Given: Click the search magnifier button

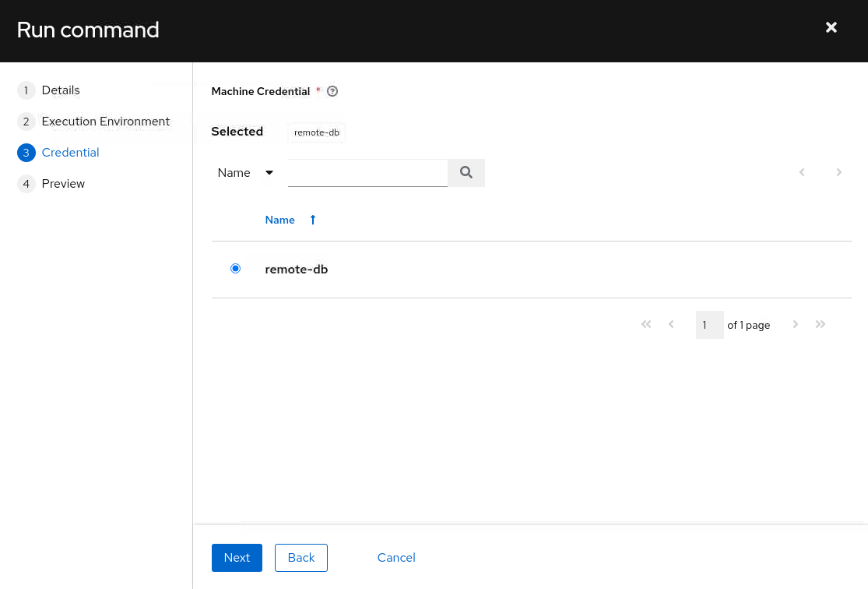Looking at the screenshot, I should pyautogui.click(x=466, y=173).
